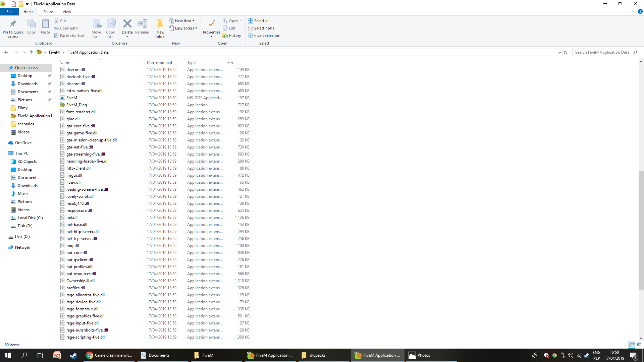Open address bar history dropdown arrow
644x362 pixels.
click(x=559, y=52)
